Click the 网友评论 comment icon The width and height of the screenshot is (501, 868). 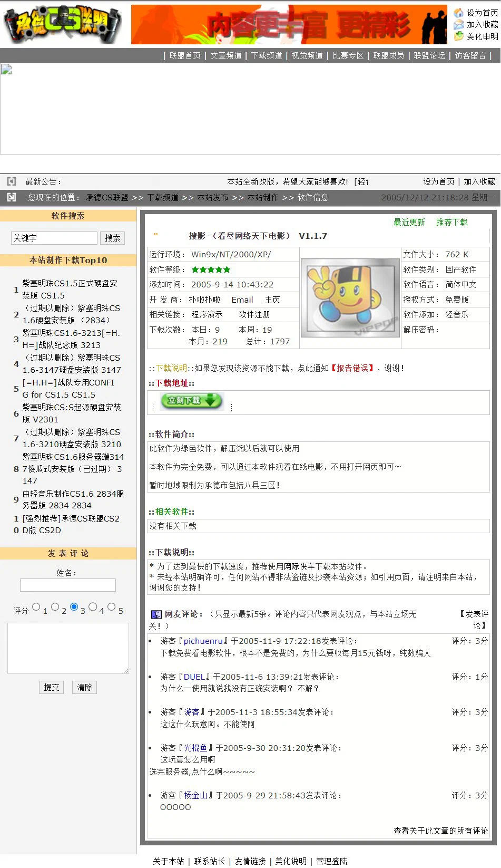[156, 614]
